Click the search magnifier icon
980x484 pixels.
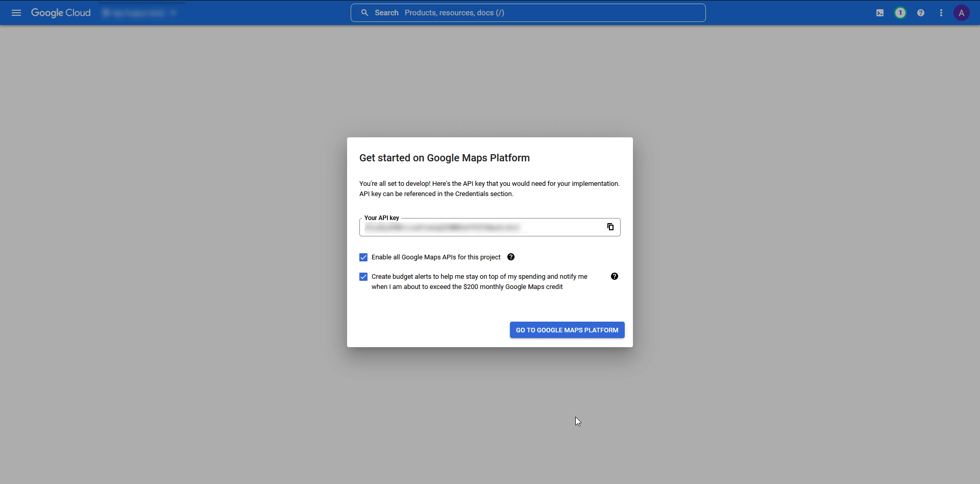(365, 13)
